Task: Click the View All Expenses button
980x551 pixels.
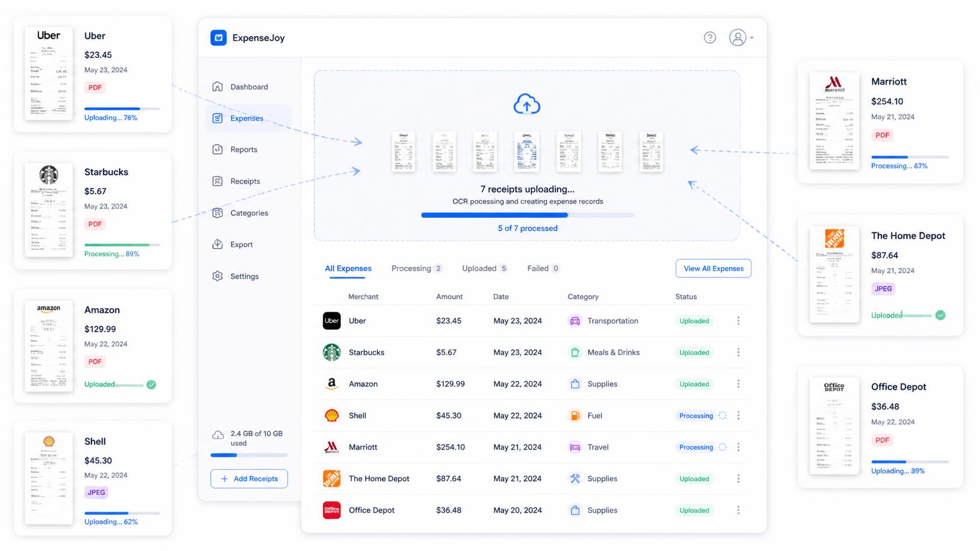Action: [x=713, y=268]
